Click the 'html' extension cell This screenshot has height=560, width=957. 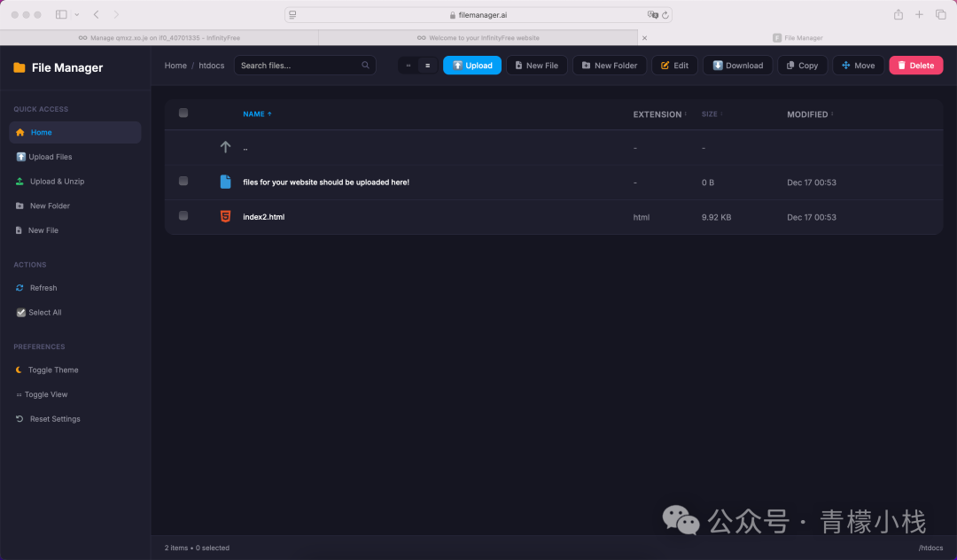point(641,217)
